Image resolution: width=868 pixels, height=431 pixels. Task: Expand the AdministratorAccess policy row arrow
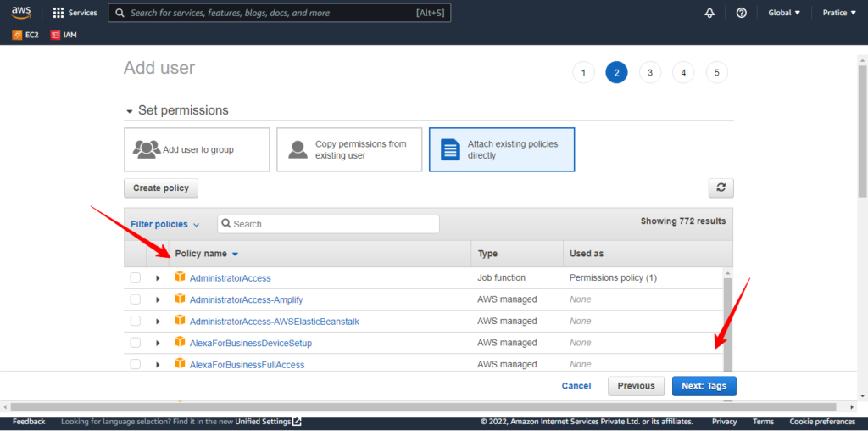[158, 278]
